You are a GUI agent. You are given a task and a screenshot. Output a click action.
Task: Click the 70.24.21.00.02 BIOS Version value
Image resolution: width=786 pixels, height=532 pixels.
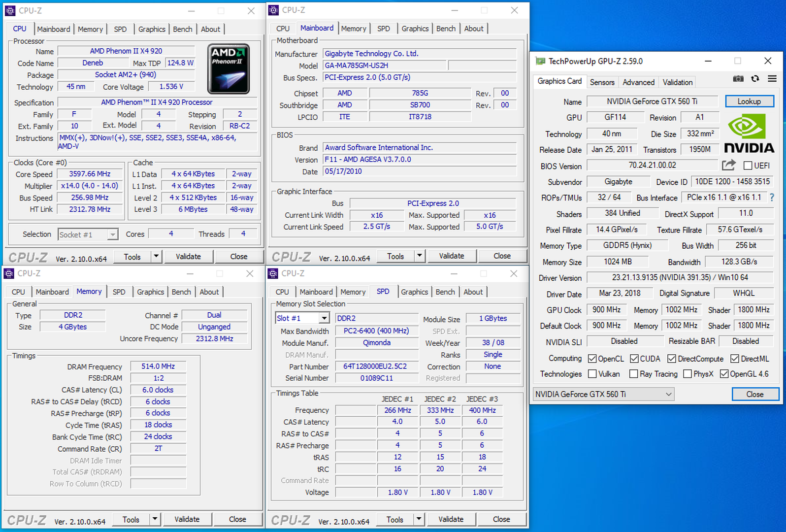coord(652,165)
